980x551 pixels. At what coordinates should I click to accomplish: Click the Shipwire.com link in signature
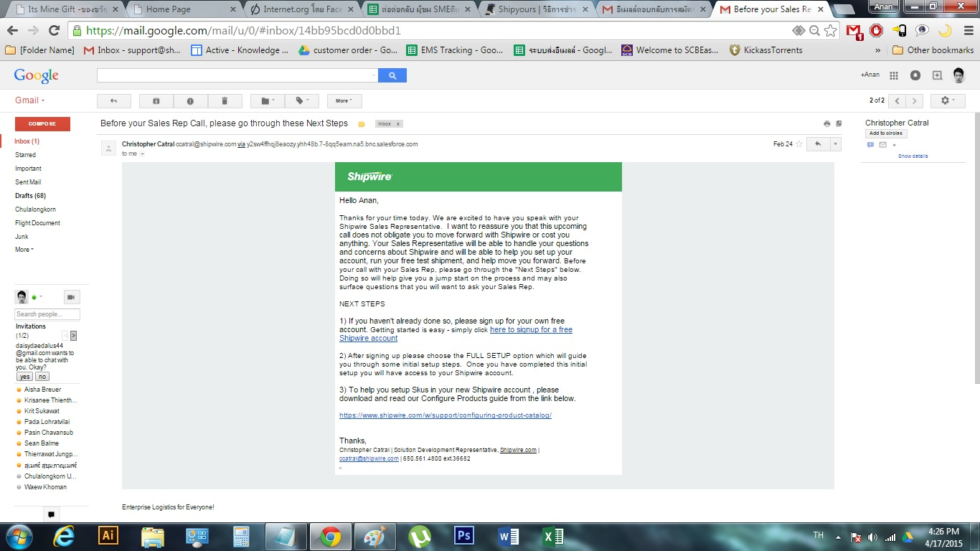(518, 450)
